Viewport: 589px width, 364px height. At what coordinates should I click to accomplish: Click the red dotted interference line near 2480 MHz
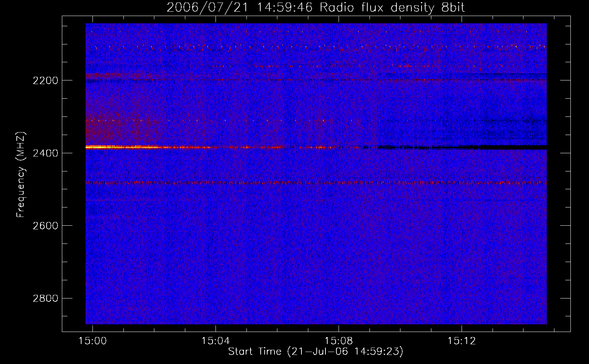coord(316,182)
